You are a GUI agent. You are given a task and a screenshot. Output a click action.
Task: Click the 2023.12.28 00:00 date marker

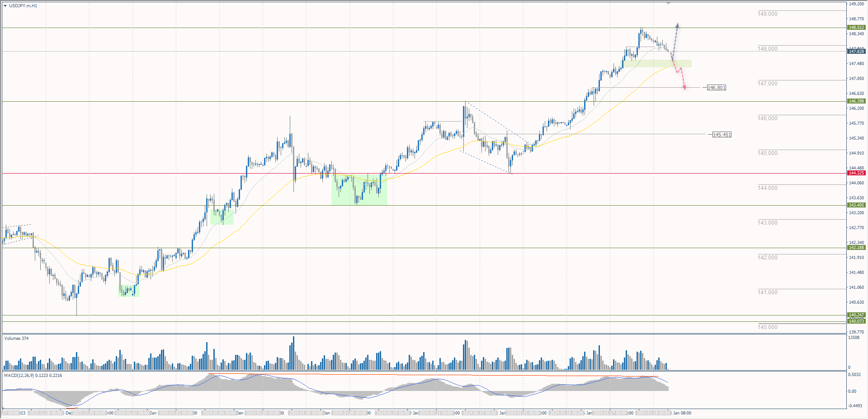coord(46,413)
